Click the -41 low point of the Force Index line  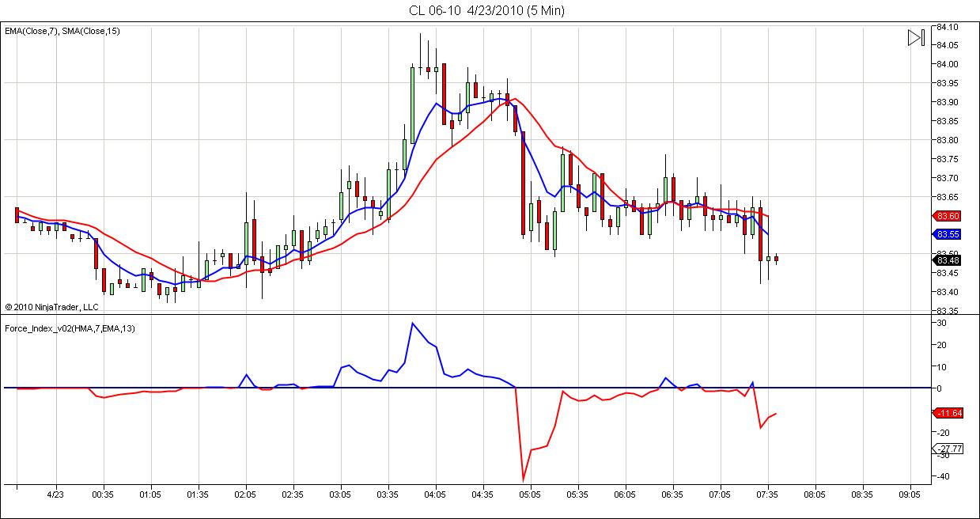[523, 479]
